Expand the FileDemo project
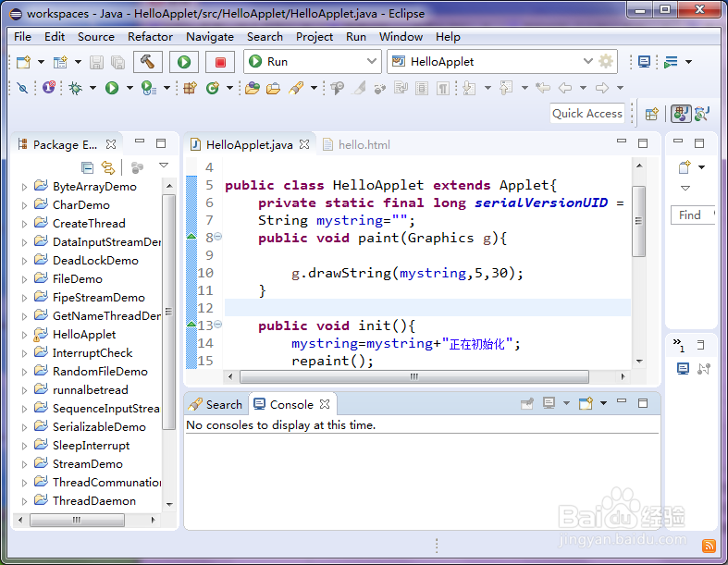The height and width of the screenshot is (565, 728). click(24, 279)
